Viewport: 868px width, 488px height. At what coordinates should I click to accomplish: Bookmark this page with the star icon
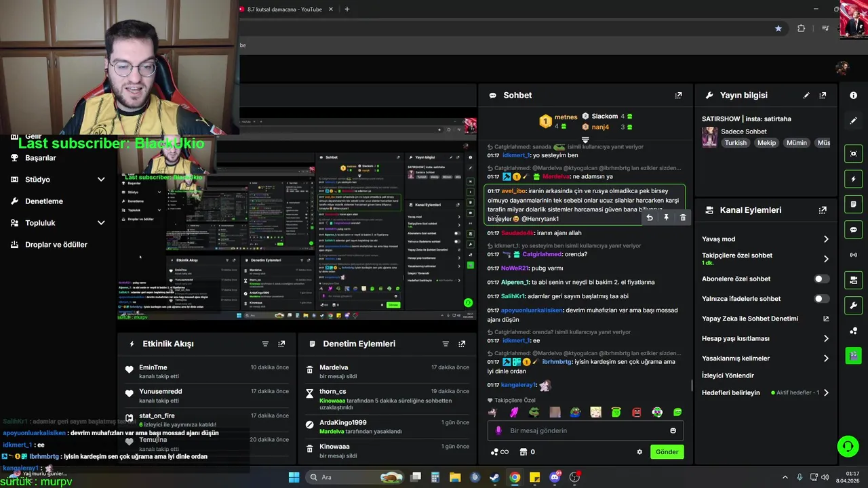click(778, 28)
